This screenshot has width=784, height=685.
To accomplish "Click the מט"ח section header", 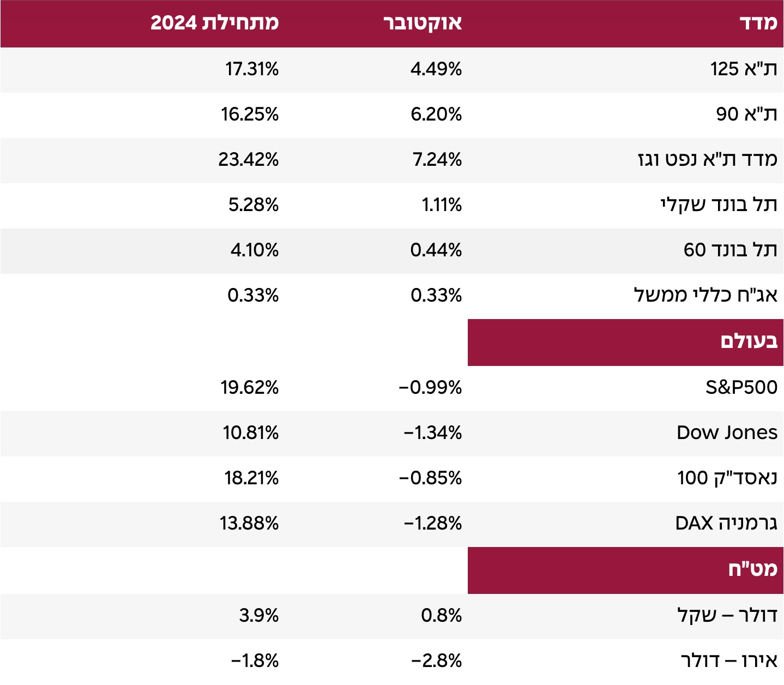I will [752, 570].
